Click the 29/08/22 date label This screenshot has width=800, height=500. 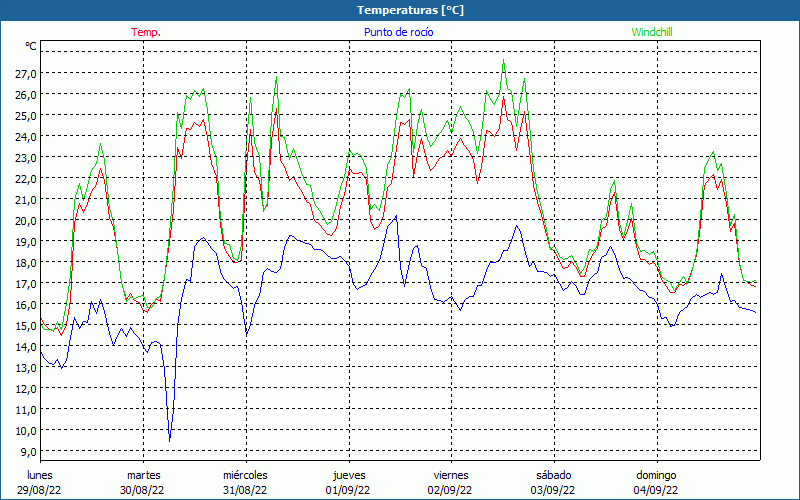pos(39,490)
